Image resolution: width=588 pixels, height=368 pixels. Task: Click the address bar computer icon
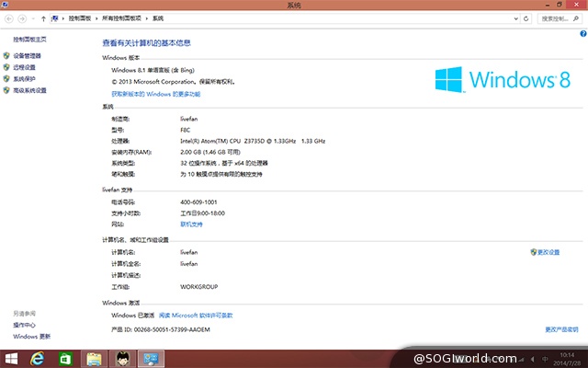pos(55,18)
